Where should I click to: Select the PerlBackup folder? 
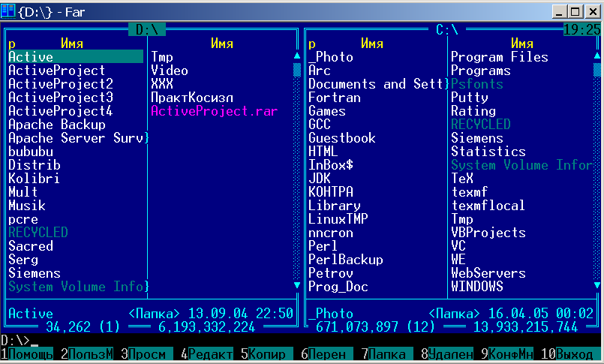click(x=346, y=259)
